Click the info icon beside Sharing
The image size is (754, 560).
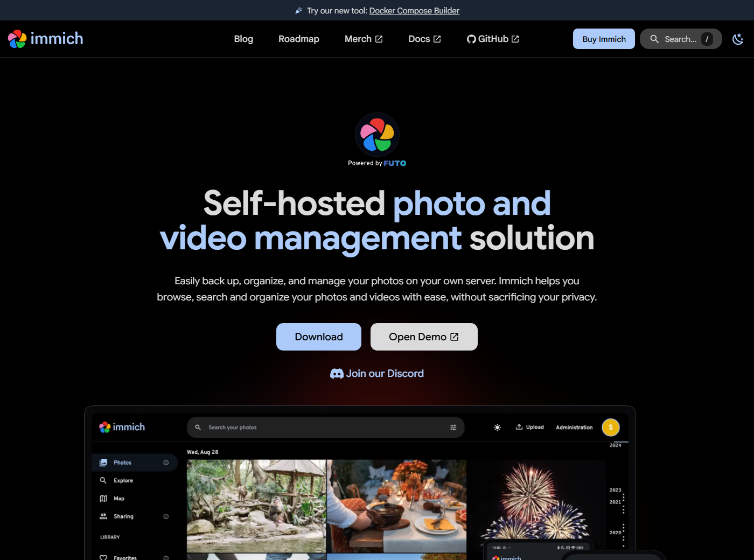pos(166,516)
